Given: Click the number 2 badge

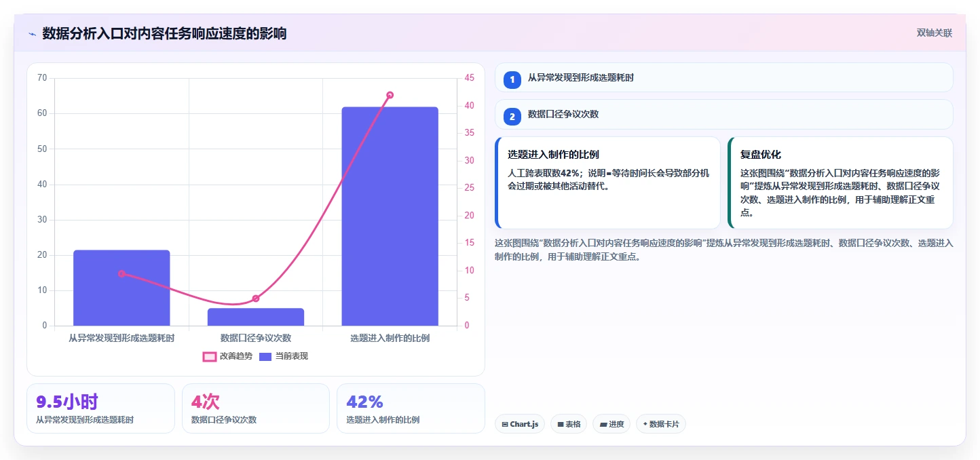Looking at the screenshot, I should 512,117.
